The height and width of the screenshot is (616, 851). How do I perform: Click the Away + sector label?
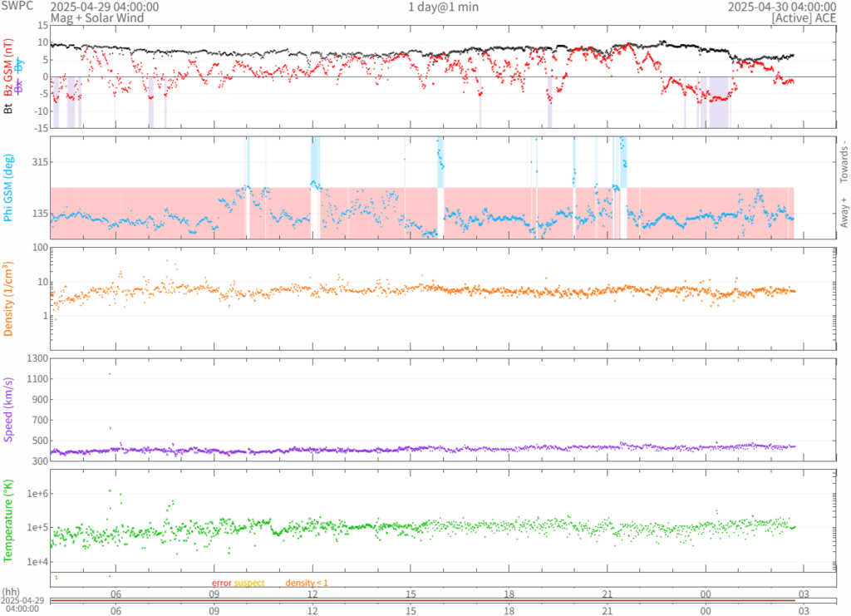point(844,213)
